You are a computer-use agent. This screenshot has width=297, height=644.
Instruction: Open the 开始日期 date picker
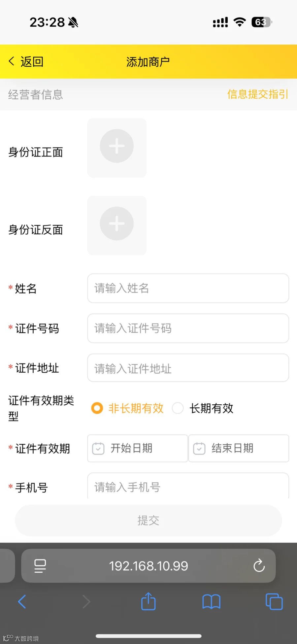(x=138, y=448)
